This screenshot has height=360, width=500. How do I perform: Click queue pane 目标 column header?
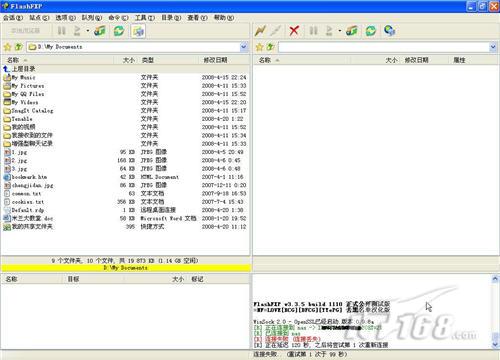[x=93, y=279]
